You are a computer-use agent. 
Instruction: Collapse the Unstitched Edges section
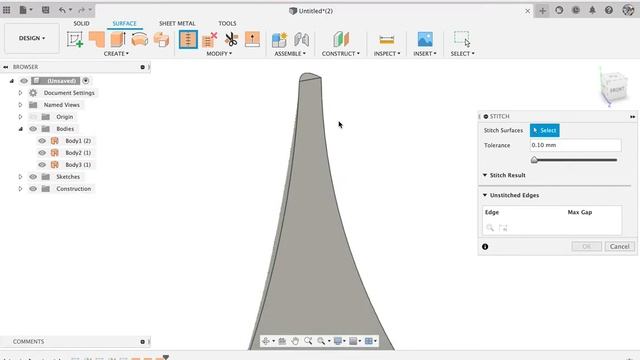[485, 195]
